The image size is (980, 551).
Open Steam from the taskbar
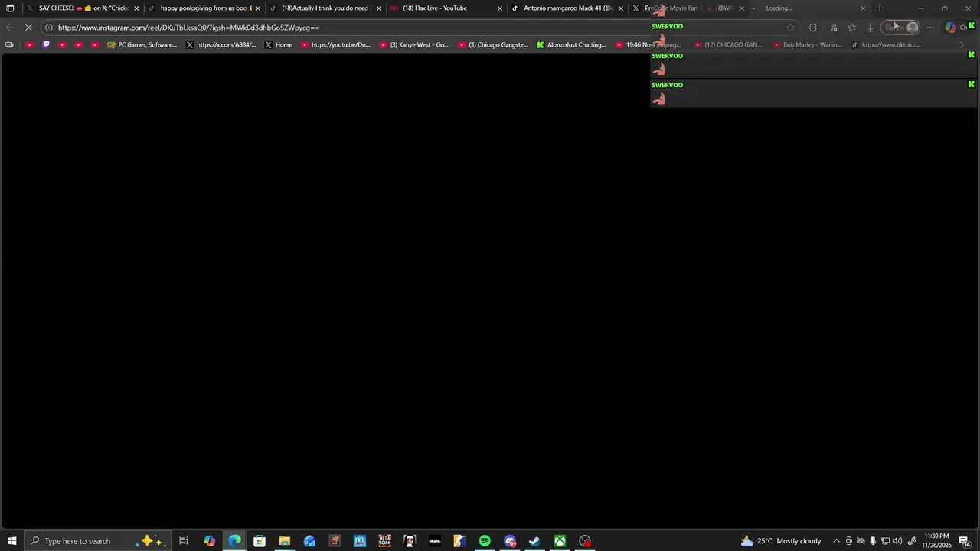[534, 541]
